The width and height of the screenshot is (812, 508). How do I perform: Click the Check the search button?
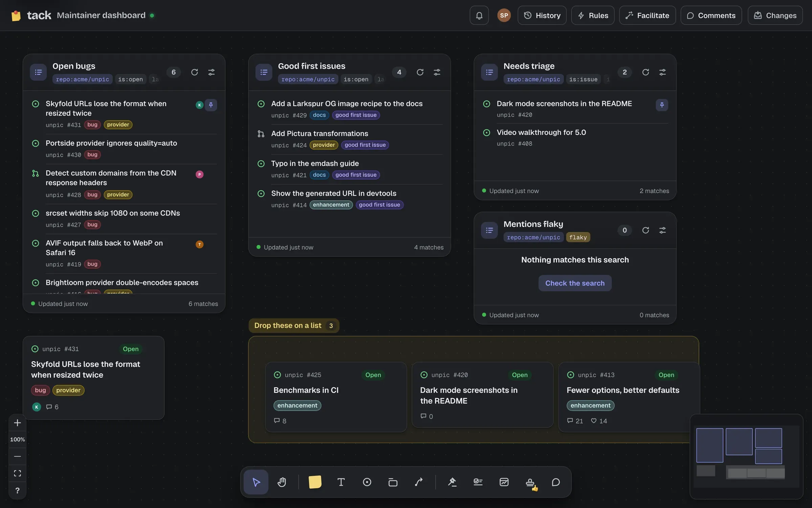575,283
